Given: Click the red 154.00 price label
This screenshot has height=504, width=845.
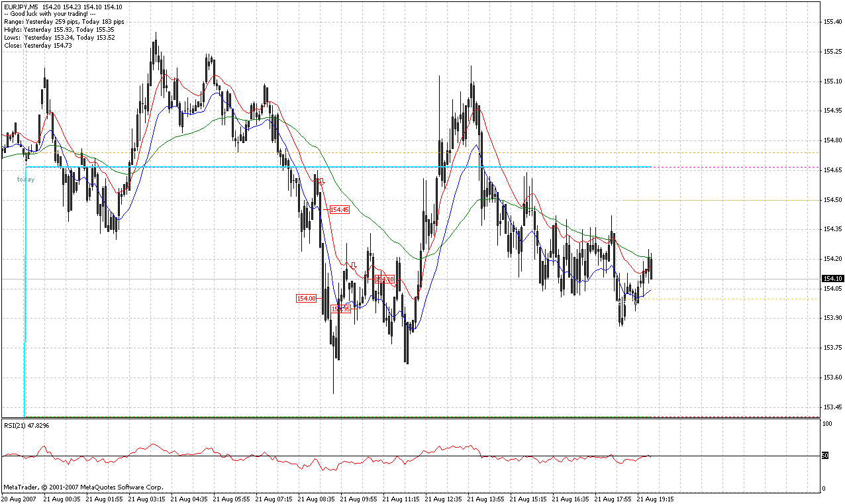Looking at the screenshot, I should [307, 298].
